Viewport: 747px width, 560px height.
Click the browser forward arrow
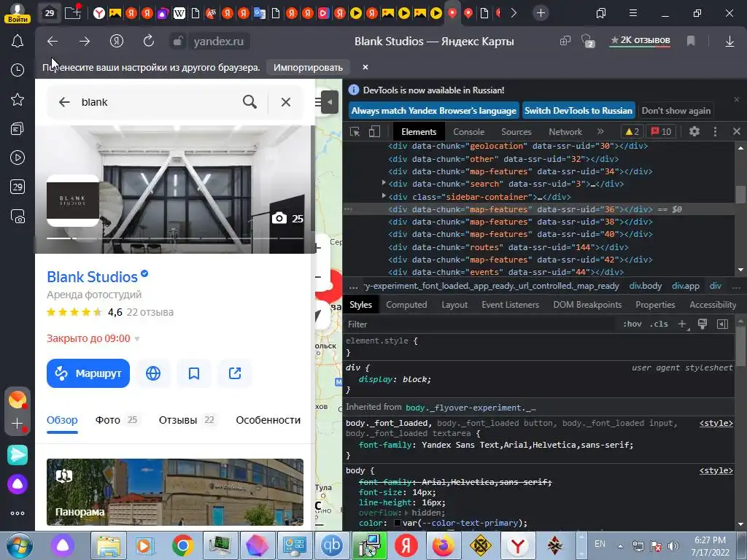(85, 42)
